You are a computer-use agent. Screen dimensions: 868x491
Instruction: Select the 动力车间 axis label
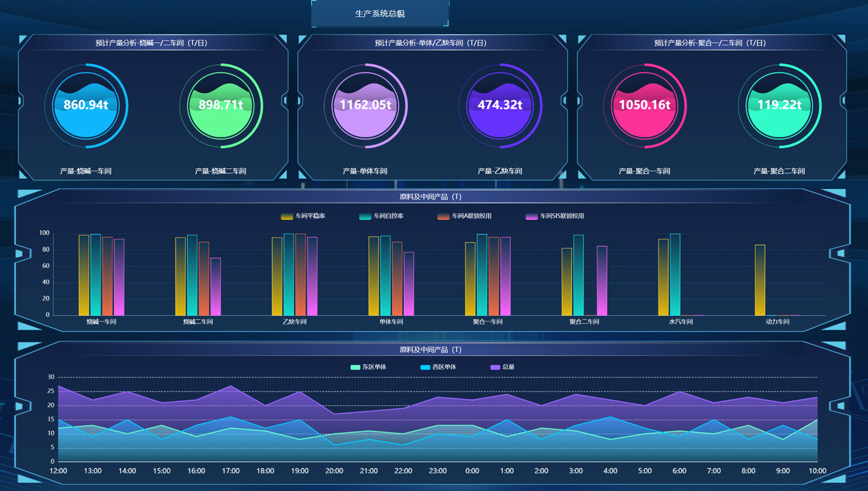point(778,322)
